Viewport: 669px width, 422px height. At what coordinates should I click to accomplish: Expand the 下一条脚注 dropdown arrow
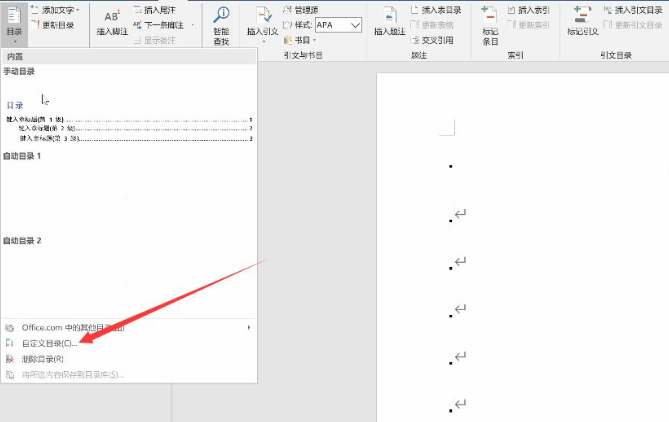(193, 25)
